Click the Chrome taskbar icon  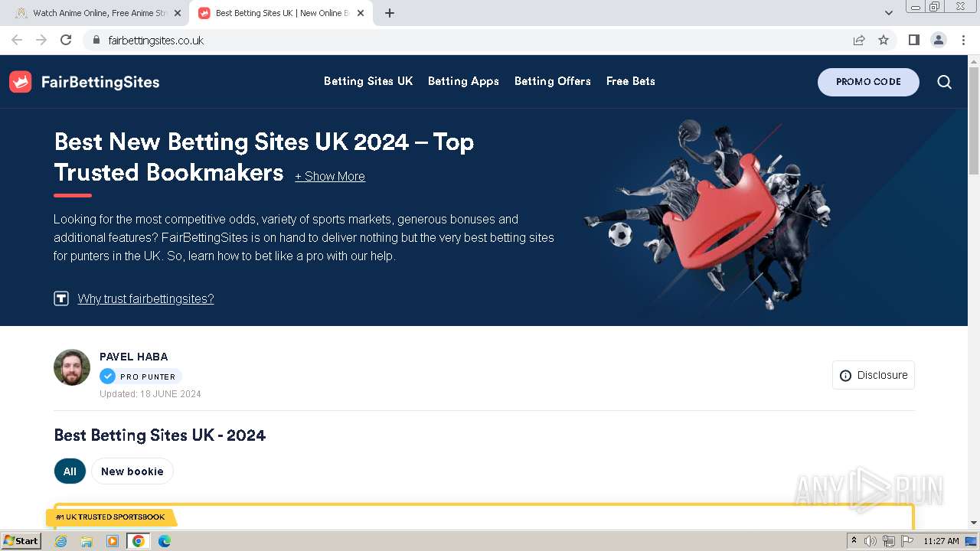point(139,541)
